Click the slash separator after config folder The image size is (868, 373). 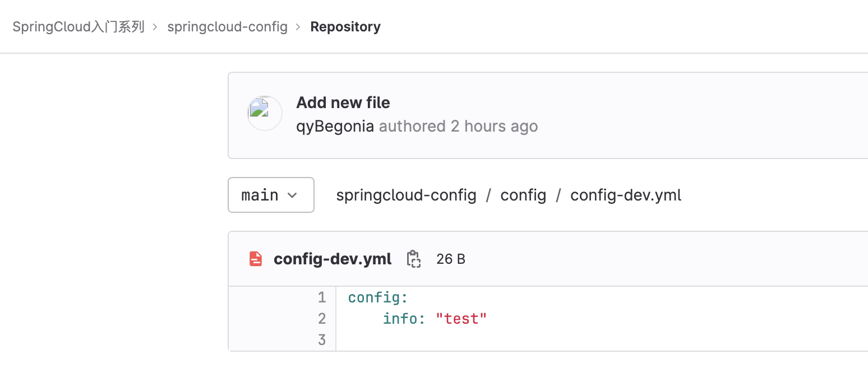pyautogui.click(x=558, y=195)
